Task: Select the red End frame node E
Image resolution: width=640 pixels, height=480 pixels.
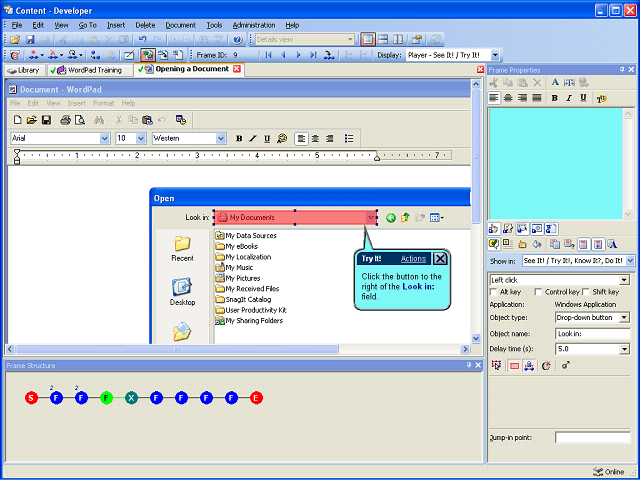Action: click(x=256, y=398)
